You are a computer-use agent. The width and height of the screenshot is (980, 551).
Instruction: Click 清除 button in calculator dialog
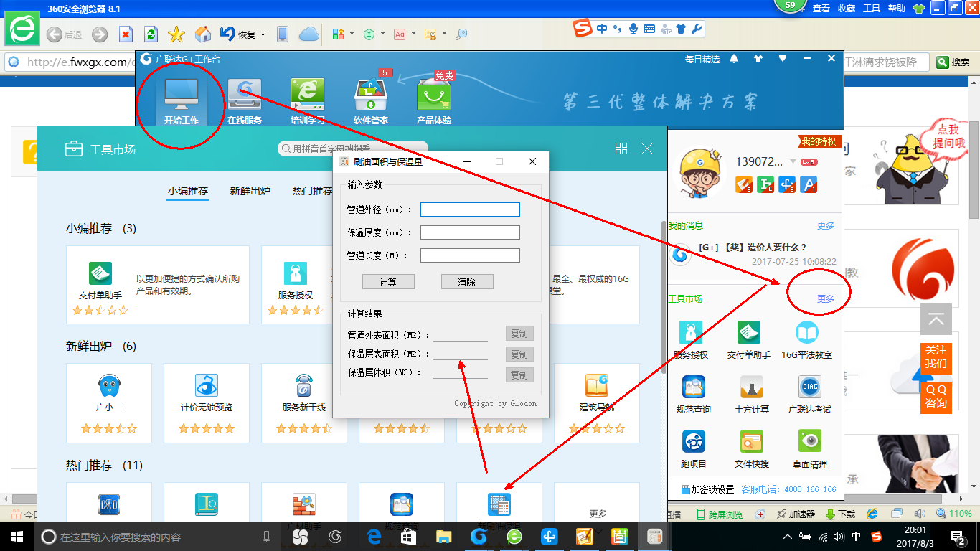point(467,282)
